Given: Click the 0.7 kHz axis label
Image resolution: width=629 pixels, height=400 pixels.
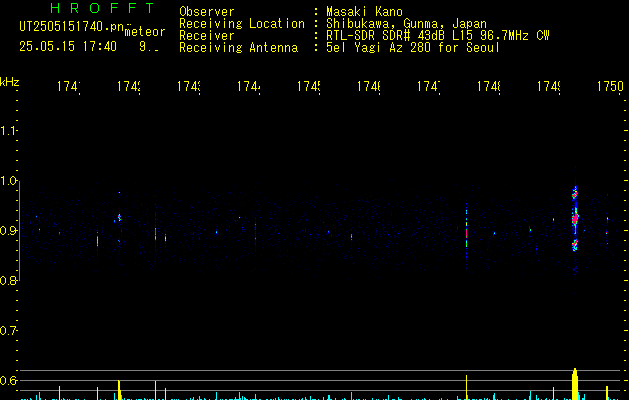Looking at the screenshot, I should pyautogui.click(x=8, y=331).
